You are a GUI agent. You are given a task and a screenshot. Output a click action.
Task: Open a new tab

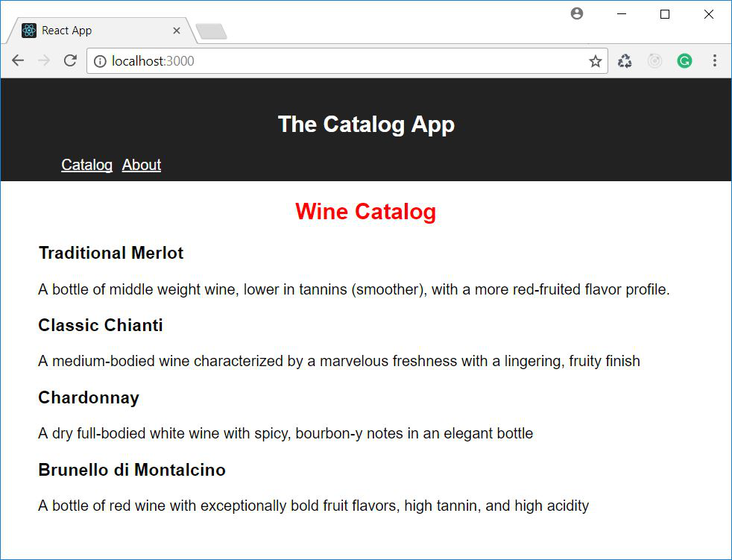click(x=211, y=31)
